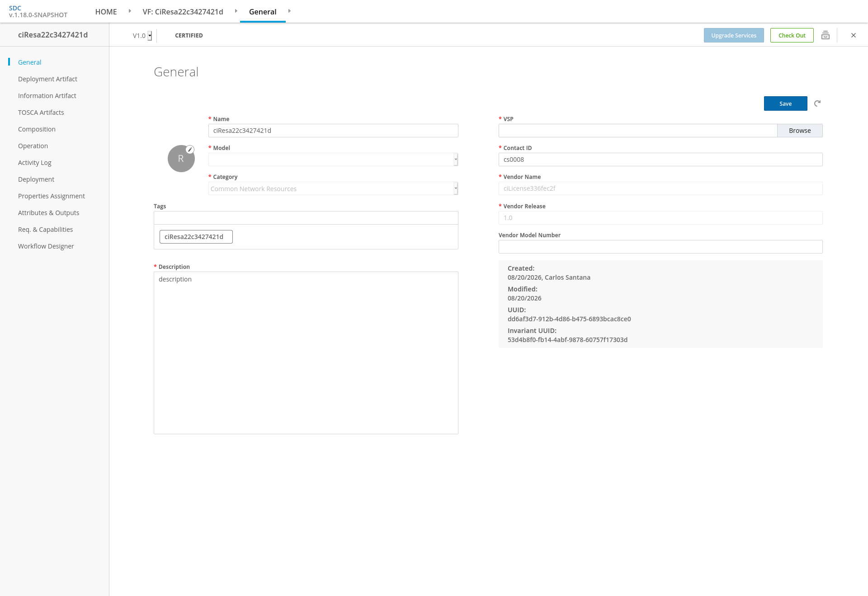Image resolution: width=868 pixels, height=596 pixels.
Task: Click the UUID value dd6af3d7-912b-4d86-b475-6893bcac8ce0
Action: (x=569, y=319)
